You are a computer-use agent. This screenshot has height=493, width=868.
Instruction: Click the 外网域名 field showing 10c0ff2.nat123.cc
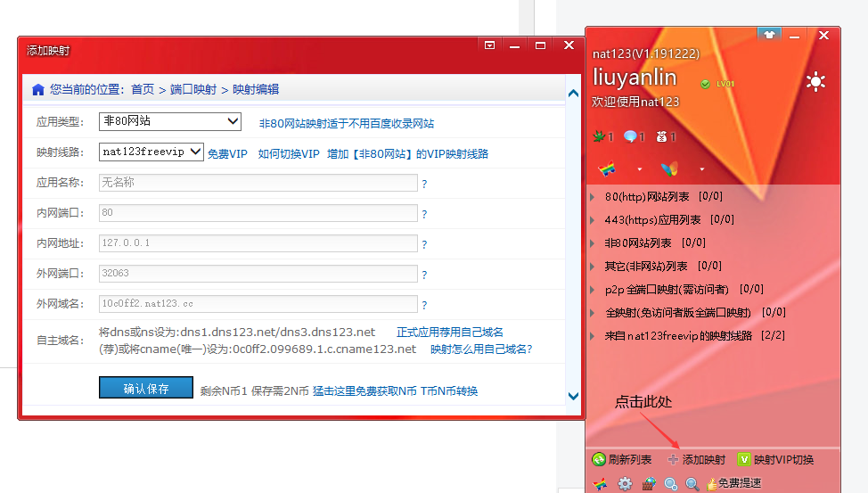[x=258, y=303]
